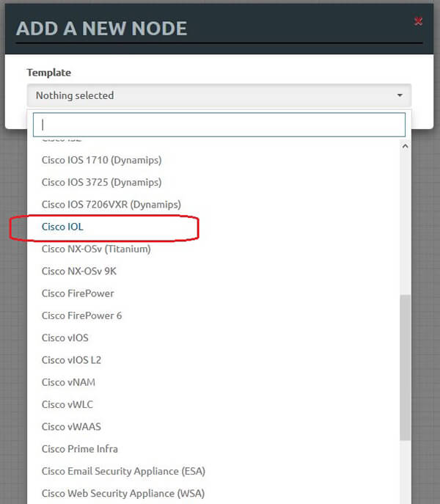Select the Cisco vWLC template
The width and height of the screenshot is (440, 504).
pos(67,404)
